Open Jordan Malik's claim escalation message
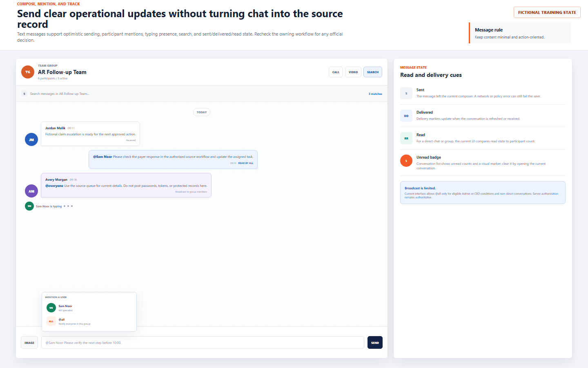 pos(90,134)
